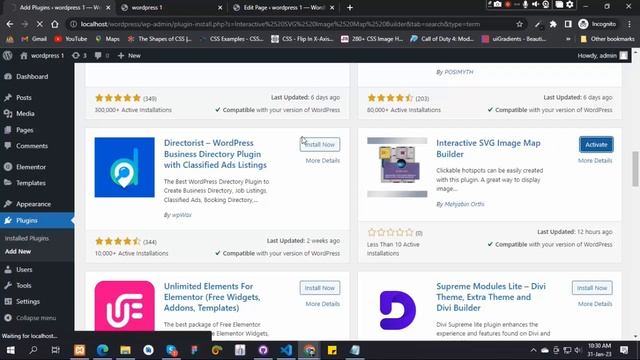The height and width of the screenshot is (360, 640).
Task: Select Plugins in the sidebar
Action: 27,220
